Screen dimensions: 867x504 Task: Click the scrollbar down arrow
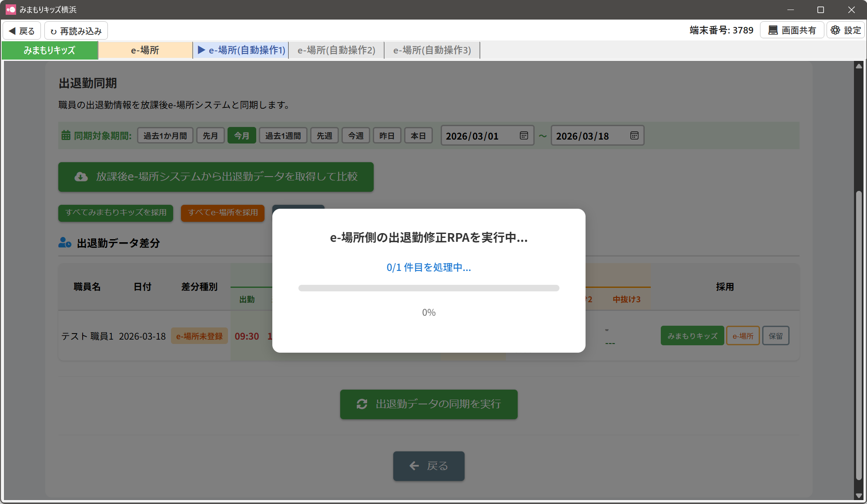859,495
